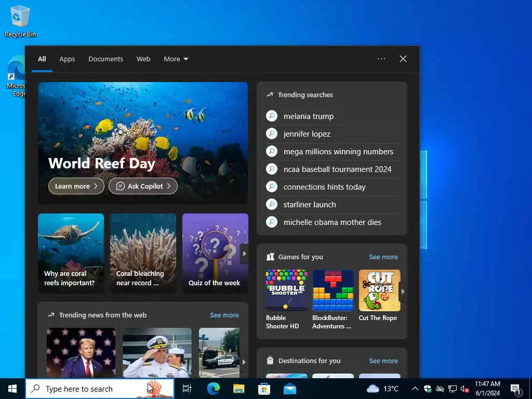Open the Bubble Shooter HD game tile
The height and width of the screenshot is (399, 532).
287,299
